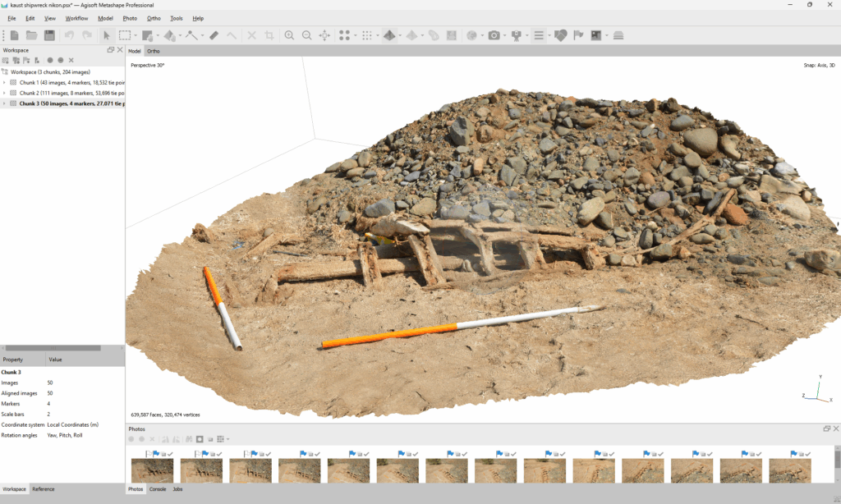Image resolution: width=841 pixels, height=504 pixels.
Task: Switch to the Ortho view tab
Action: click(154, 51)
